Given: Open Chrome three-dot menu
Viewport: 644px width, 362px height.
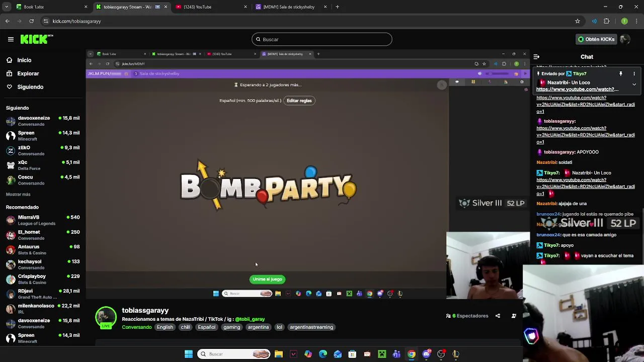Looking at the screenshot, I should pyautogui.click(x=637, y=21).
